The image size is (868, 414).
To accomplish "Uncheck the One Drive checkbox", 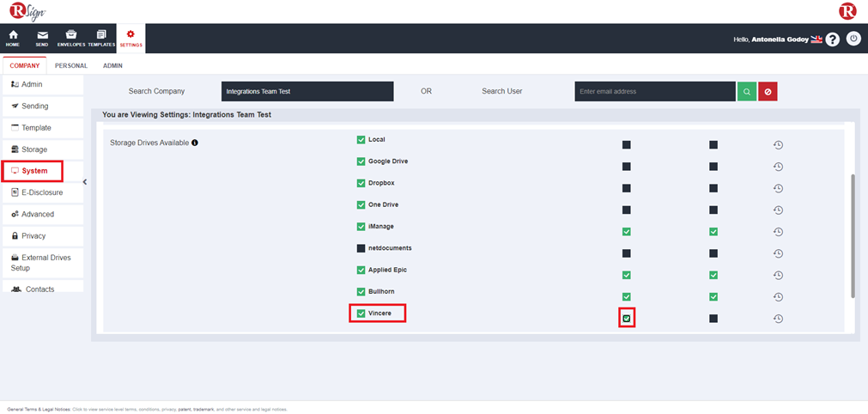I will click(361, 204).
